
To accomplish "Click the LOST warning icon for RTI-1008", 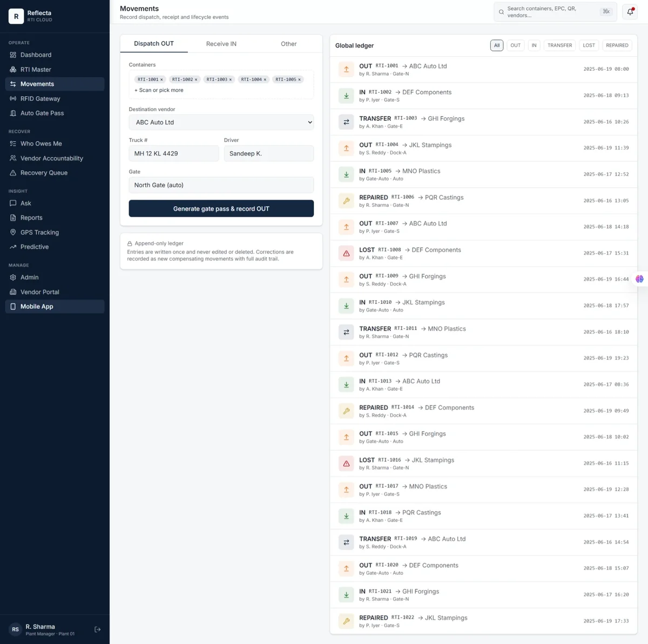I will point(346,253).
